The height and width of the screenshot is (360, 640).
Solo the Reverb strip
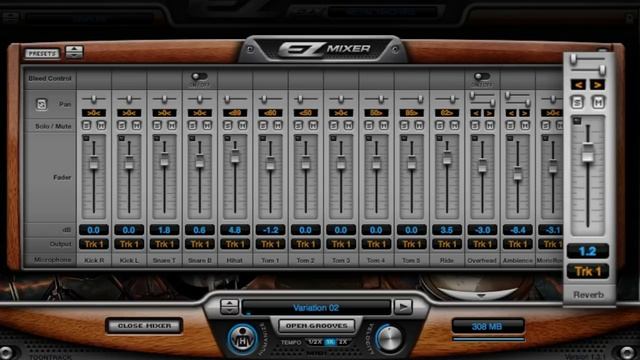[578, 102]
